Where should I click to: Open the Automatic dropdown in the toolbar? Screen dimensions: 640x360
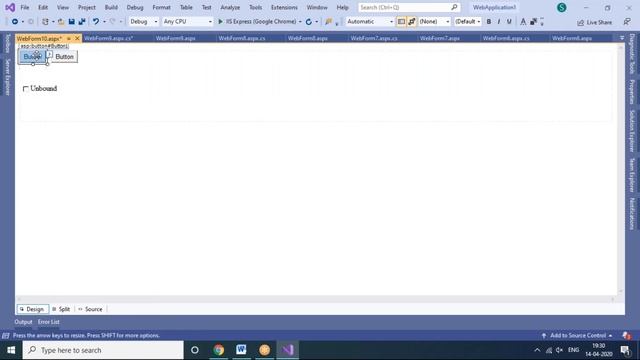(x=370, y=22)
